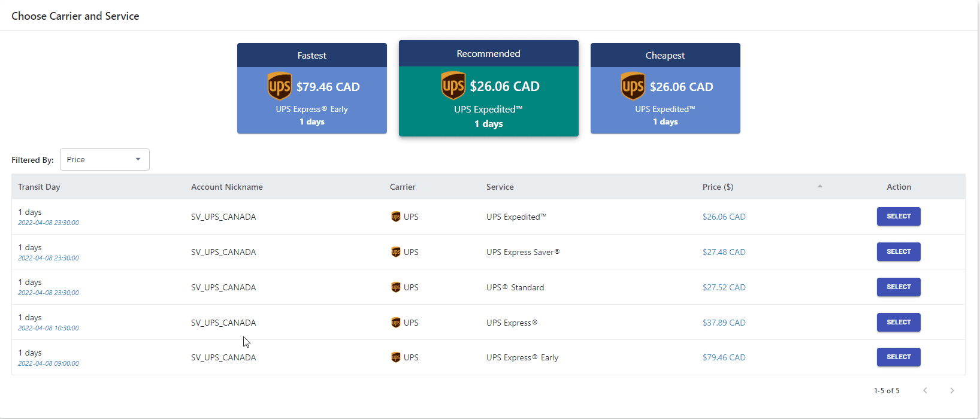Click the UPS carrier icon in the UPS Standard row

(395, 287)
